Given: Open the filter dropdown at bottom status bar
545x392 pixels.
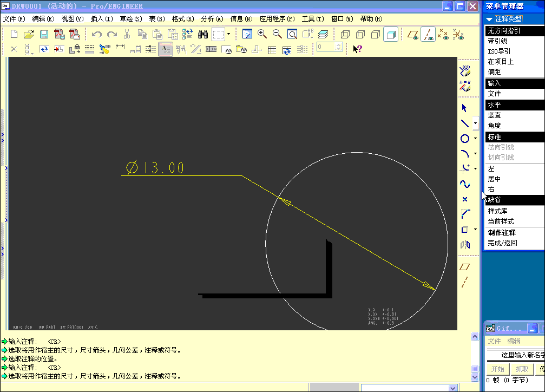Looking at the screenshot, I should pyautogui.click(x=452, y=388).
